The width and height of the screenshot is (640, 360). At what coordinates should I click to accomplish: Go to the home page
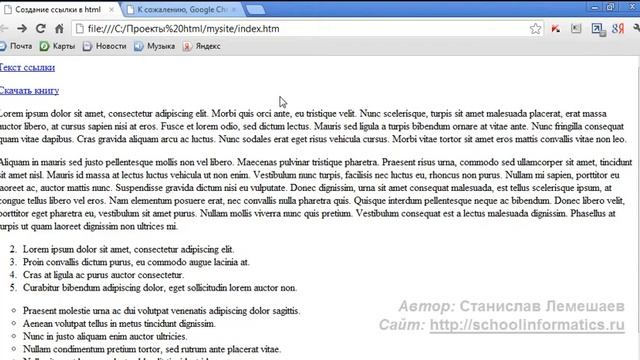[x=59, y=29]
